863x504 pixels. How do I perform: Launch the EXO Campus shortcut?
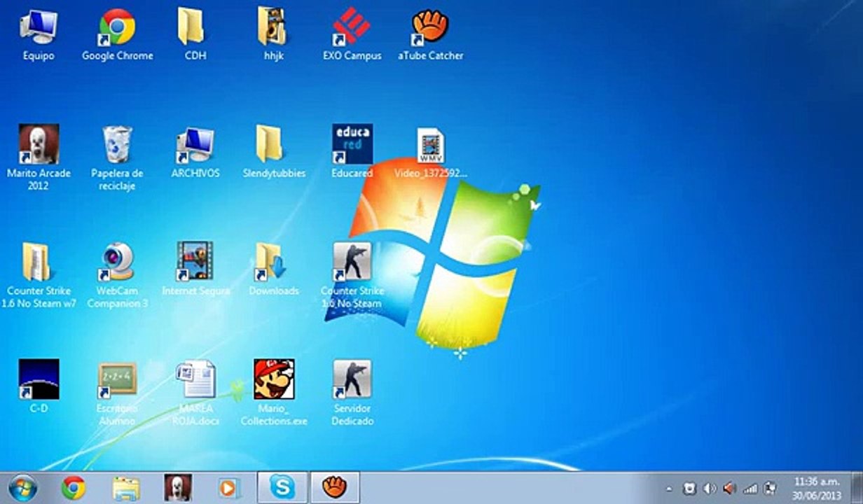pos(352,35)
